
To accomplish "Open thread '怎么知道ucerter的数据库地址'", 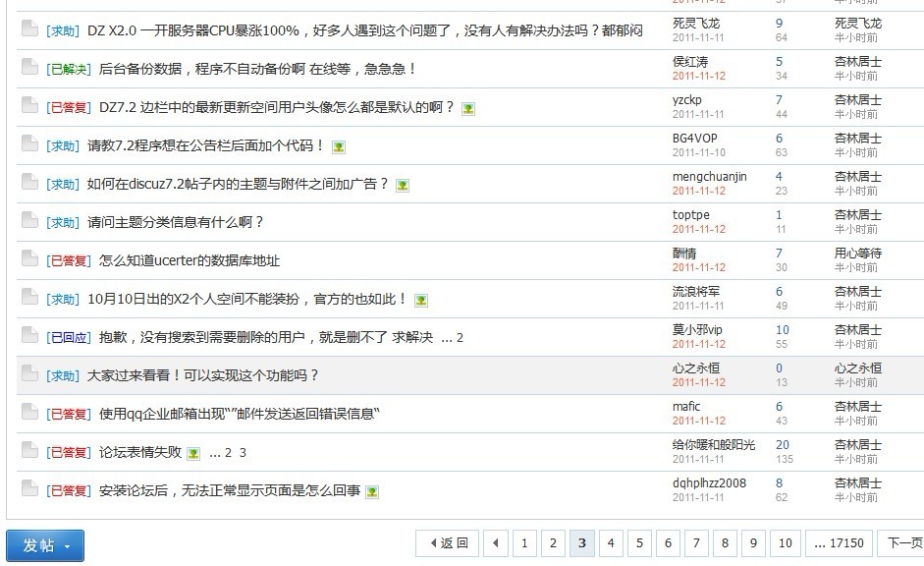I will click(x=190, y=260).
